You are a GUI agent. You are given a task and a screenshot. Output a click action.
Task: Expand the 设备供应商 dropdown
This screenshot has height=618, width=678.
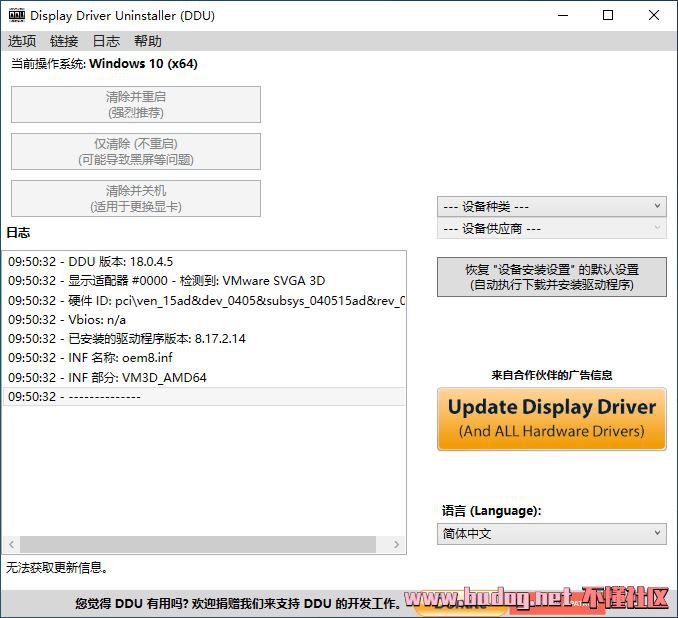click(x=552, y=228)
